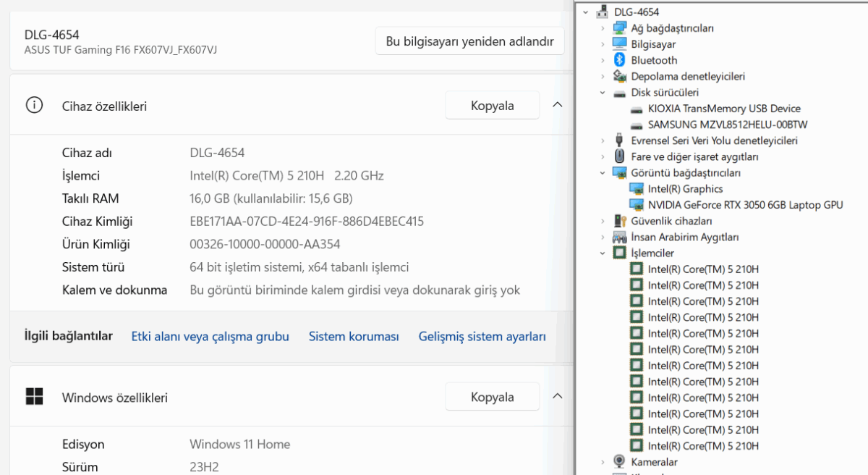868x475 pixels.
Task: Click the Kameralar webcam icon
Action: pos(619,462)
